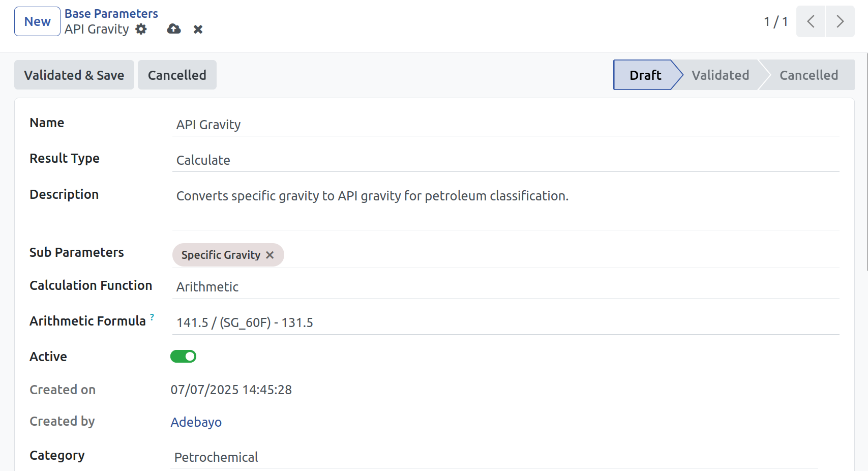
Task: Create a New record
Action: point(37,21)
